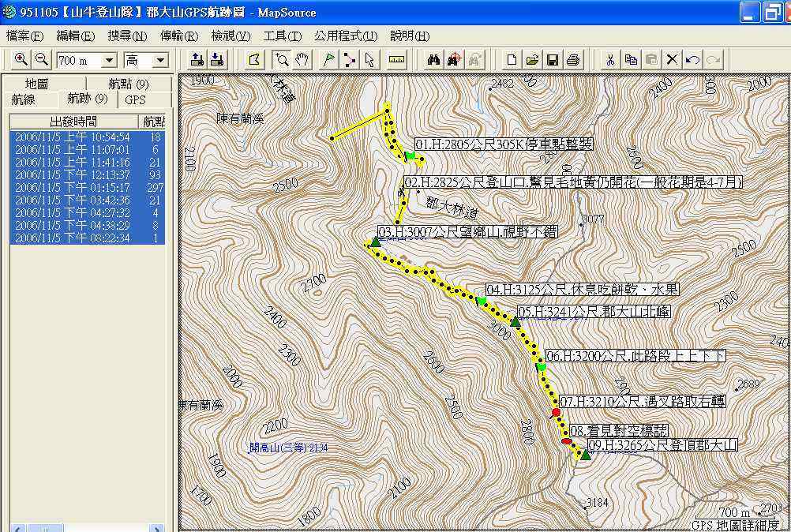Toggle the arrow selection tool
Screen dimensions: 791x532
pyautogui.click(x=369, y=60)
